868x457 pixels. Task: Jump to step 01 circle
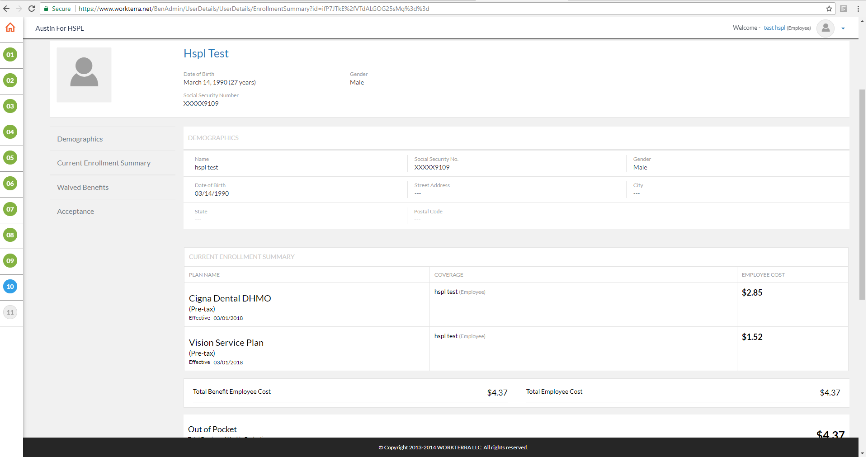click(x=10, y=55)
